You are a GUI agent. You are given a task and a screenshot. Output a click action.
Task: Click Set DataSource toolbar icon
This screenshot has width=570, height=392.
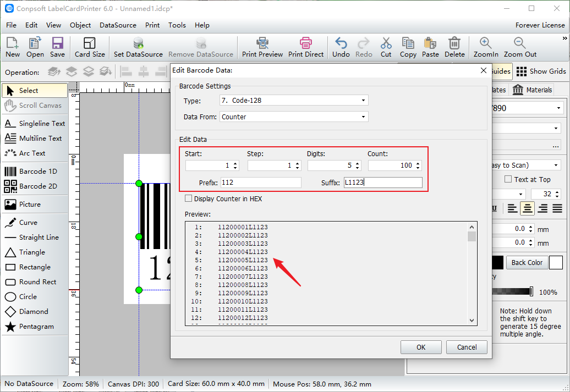[x=138, y=47]
